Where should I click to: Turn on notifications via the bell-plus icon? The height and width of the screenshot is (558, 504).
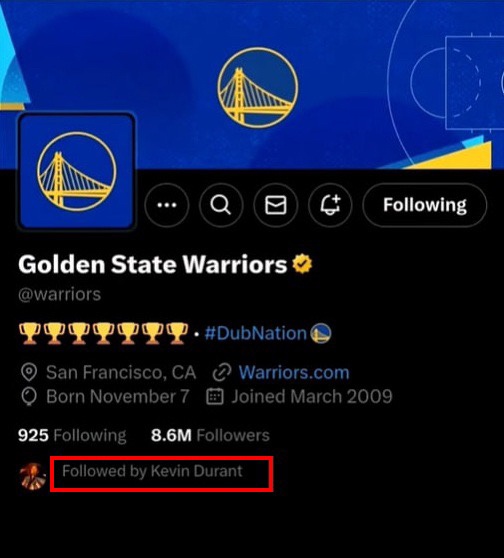[330, 205]
